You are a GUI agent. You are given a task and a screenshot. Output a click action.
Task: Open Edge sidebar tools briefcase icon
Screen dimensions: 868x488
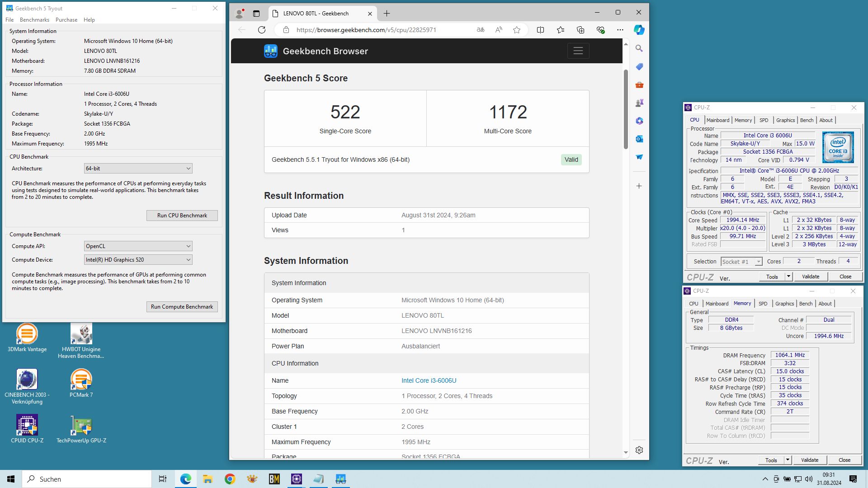639,84
